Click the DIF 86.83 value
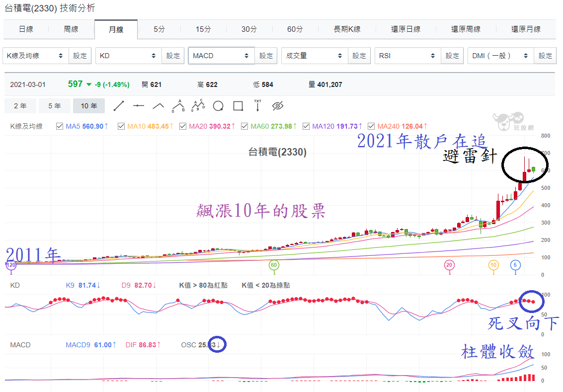 143,345
